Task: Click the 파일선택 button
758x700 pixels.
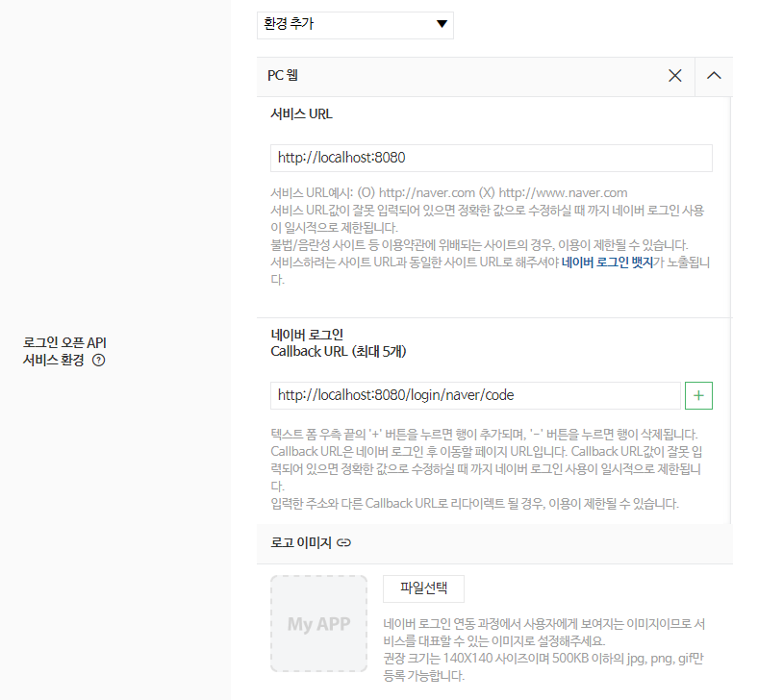Action: (423, 588)
